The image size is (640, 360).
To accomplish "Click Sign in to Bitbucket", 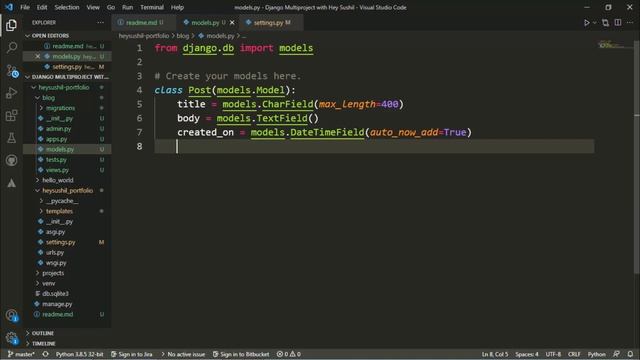I will (x=241, y=354).
